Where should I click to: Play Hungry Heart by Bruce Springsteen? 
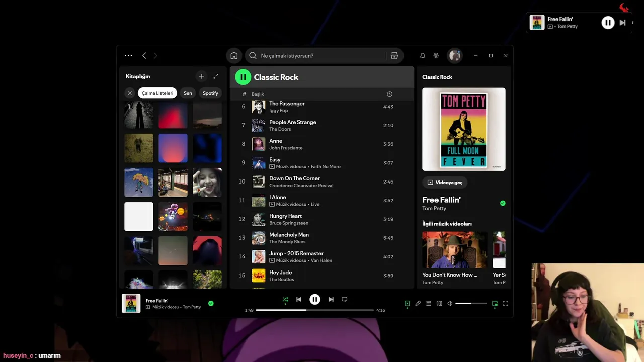coord(322,219)
